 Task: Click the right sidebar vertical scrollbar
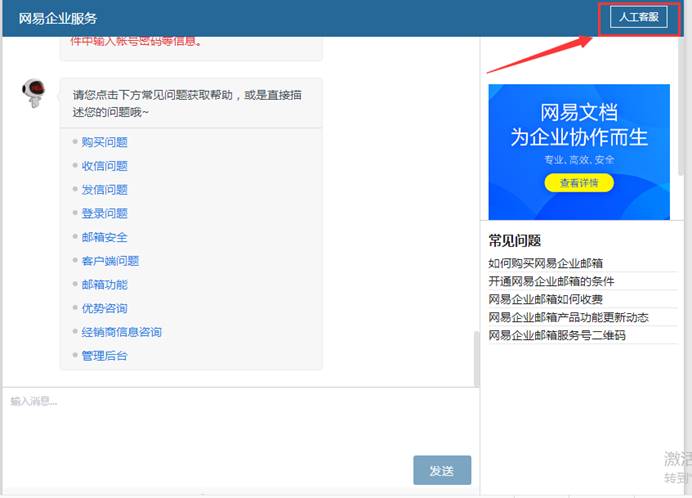tap(681, 106)
